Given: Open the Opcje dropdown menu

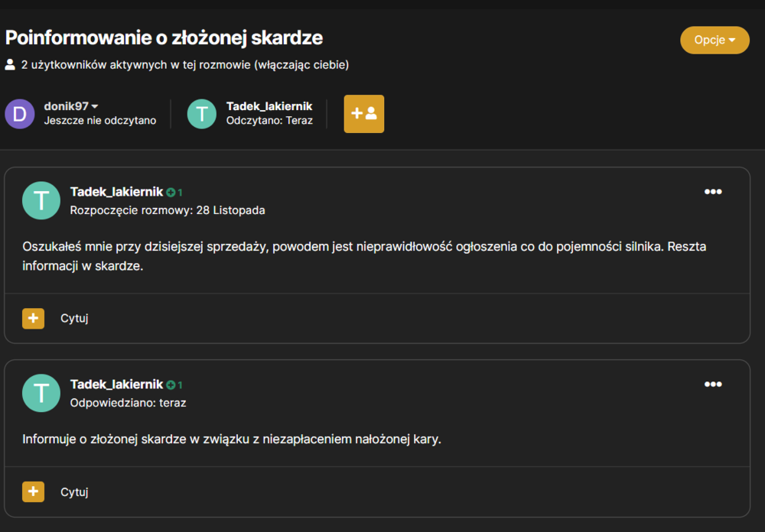Looking at the screenshot, I should click(x=715, y=40).
